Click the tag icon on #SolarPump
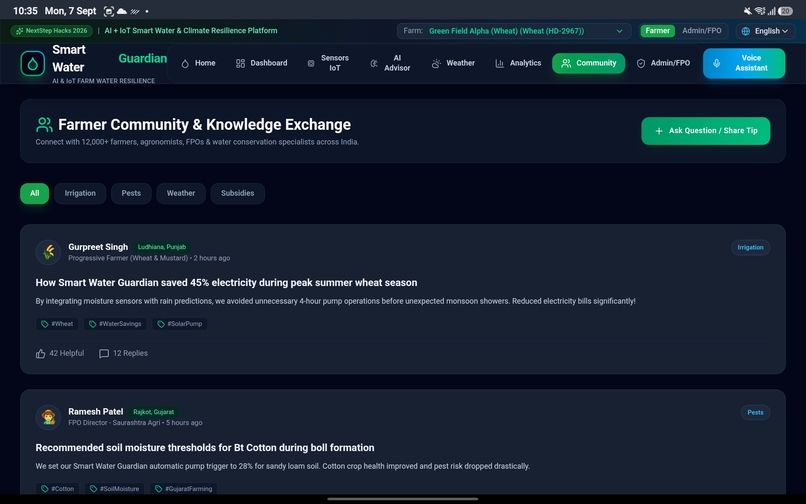806x504 pixels. coord(161,324)
